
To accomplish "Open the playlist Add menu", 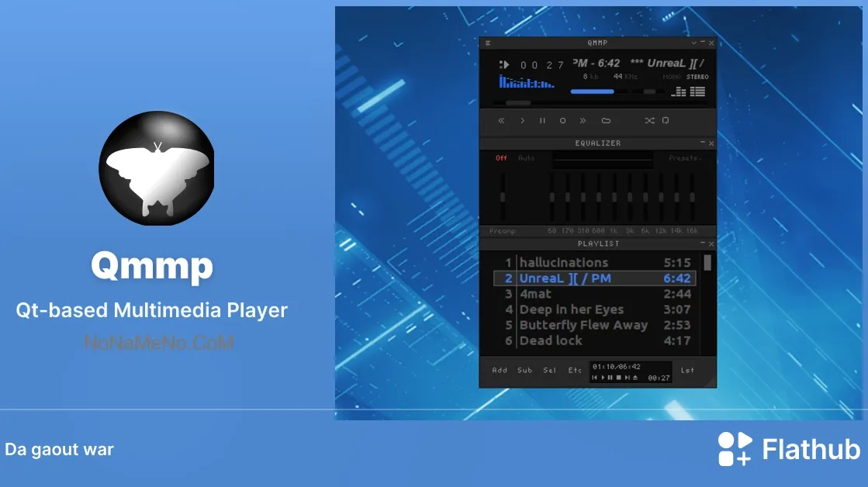I will 500,371.
